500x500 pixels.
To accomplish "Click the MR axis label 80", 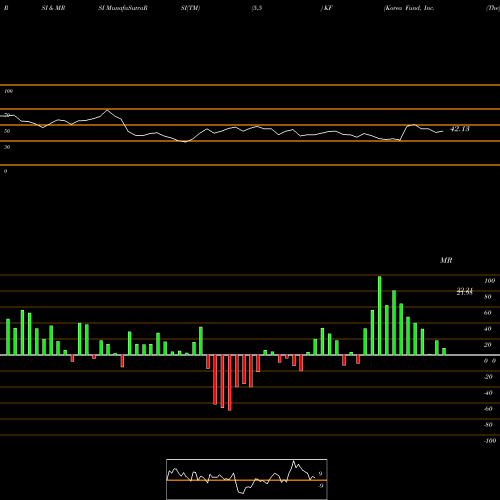I will click(x=488, y=297).
